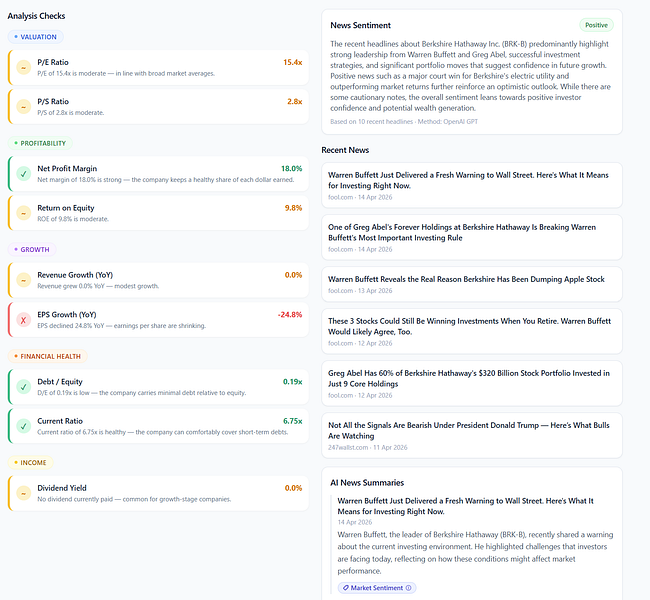Click the EPS Growth red X icon
The width and height of the screenshot is (650, 600).
[24, 320]
